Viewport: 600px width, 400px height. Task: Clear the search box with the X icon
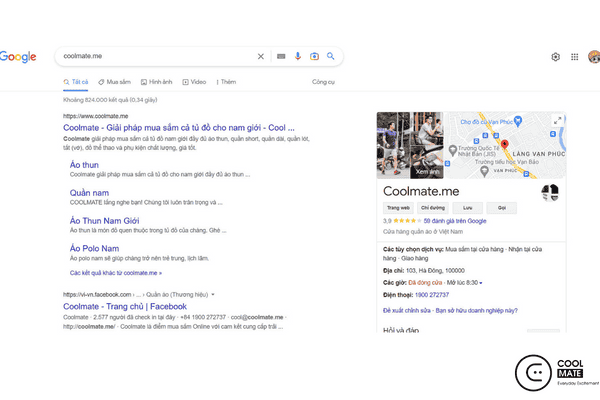261,56
